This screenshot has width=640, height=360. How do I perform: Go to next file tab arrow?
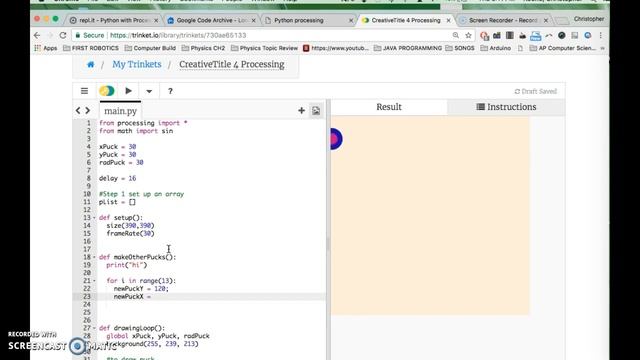87,110
